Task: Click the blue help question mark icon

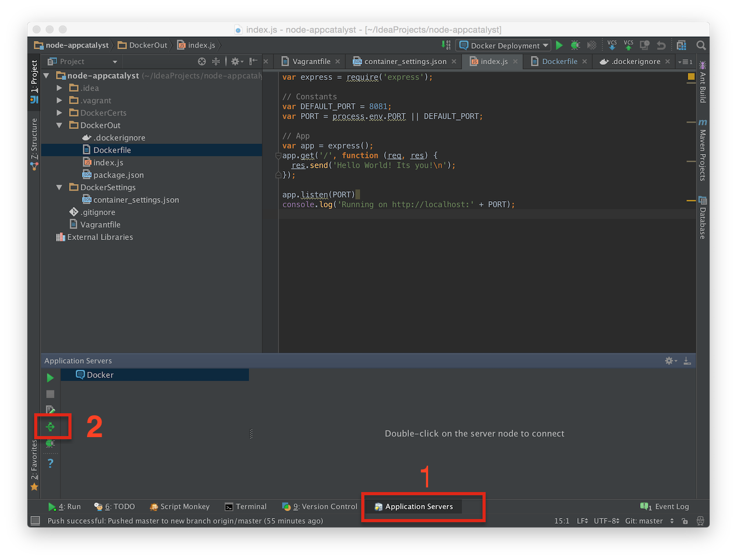Action: (x=50, y=463)
